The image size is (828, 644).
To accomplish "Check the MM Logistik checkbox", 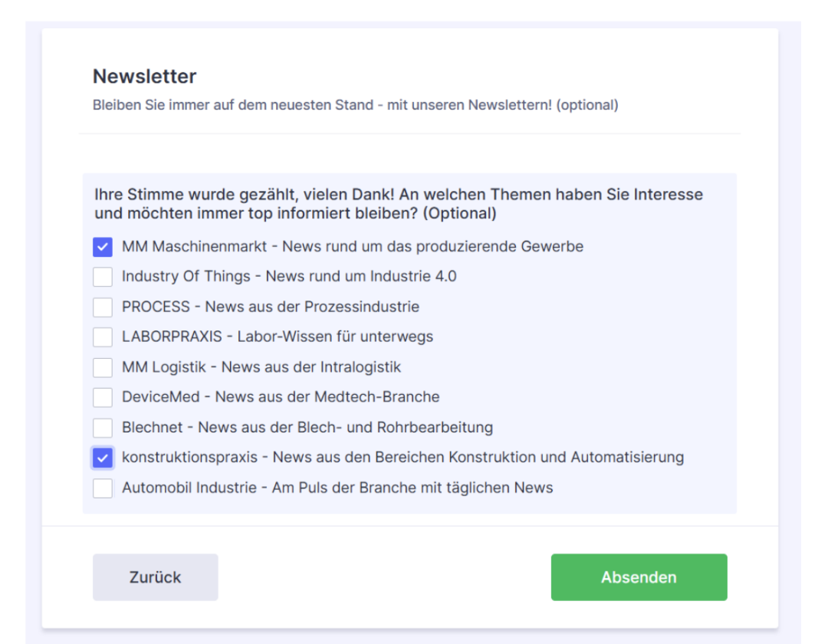I will point(103,367).
